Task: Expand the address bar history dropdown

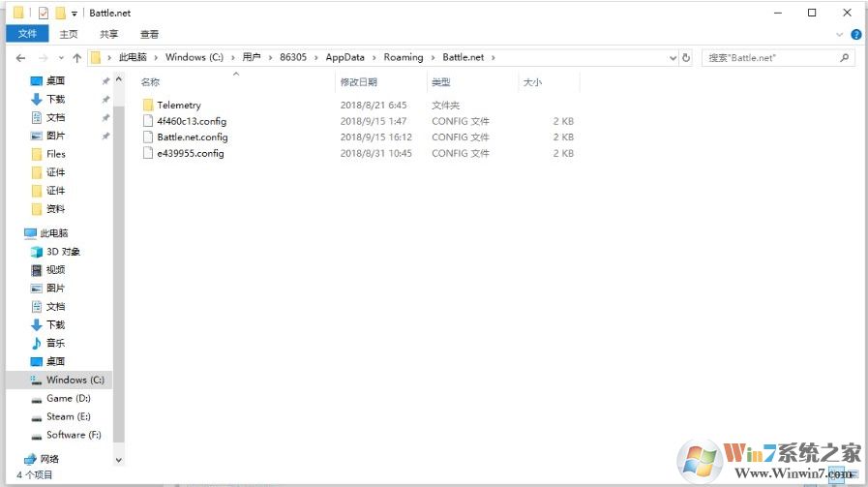Action: click(x=673, y=58)
